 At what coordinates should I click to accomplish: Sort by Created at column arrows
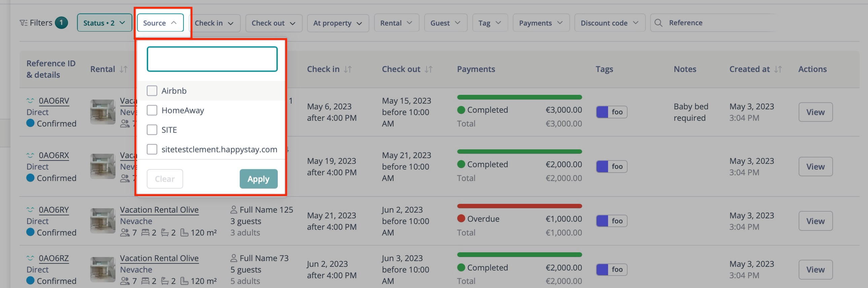pos(778,69)
